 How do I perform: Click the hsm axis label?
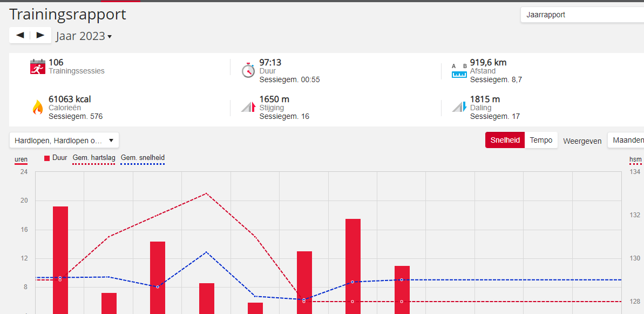pos(635,159)
